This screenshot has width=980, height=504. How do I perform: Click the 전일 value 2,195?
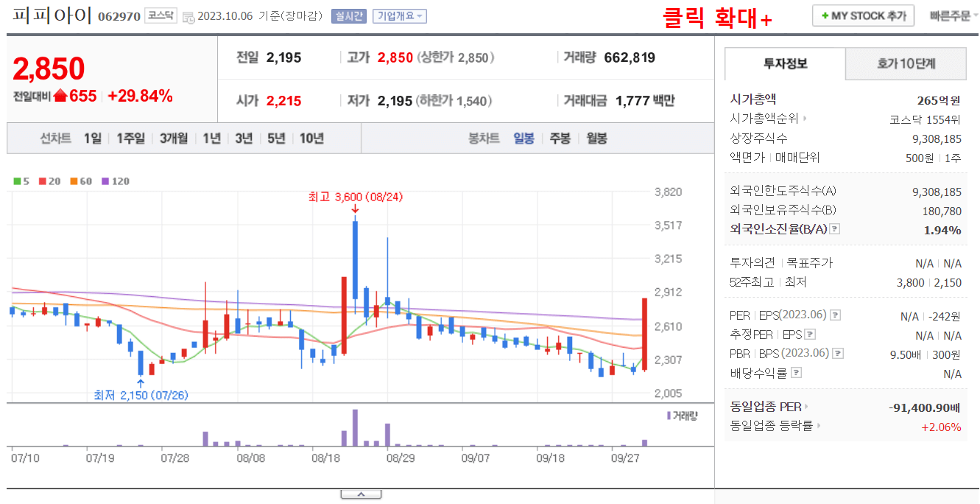[283, 57]
